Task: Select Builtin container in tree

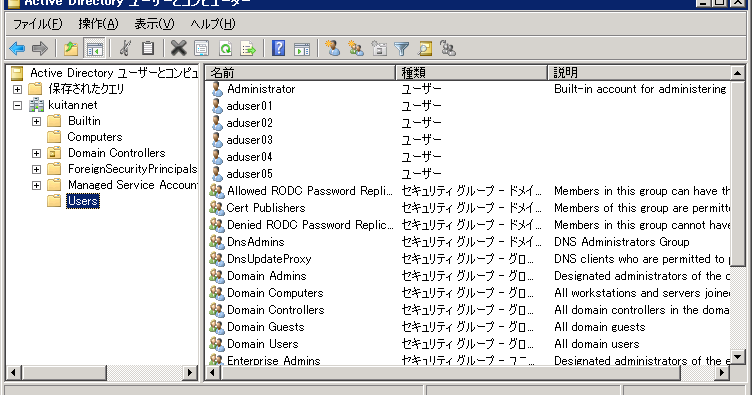Action: click(84, 121)
